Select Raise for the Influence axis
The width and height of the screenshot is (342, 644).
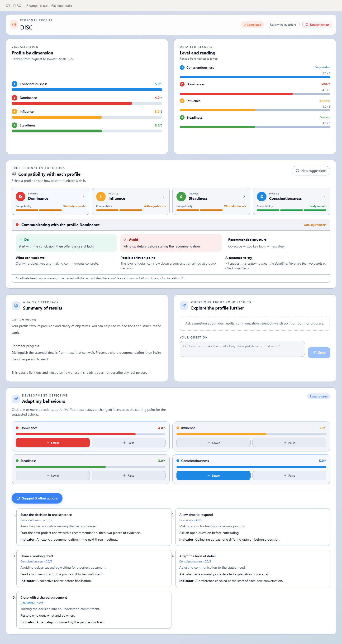[289, 442]
